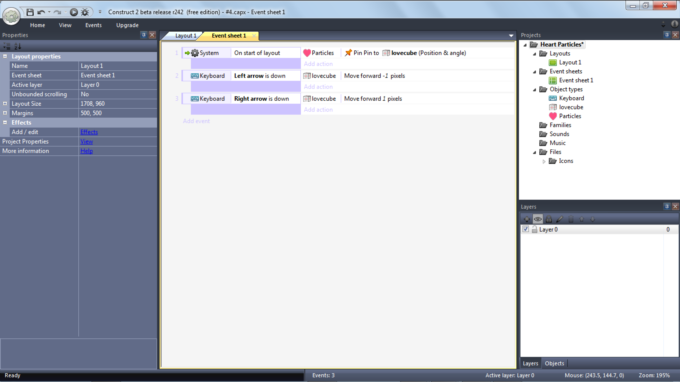Screen dimensions: 680x382
Task: Toggle the eye visibility button in Layers toolbar
Action: 538,219
